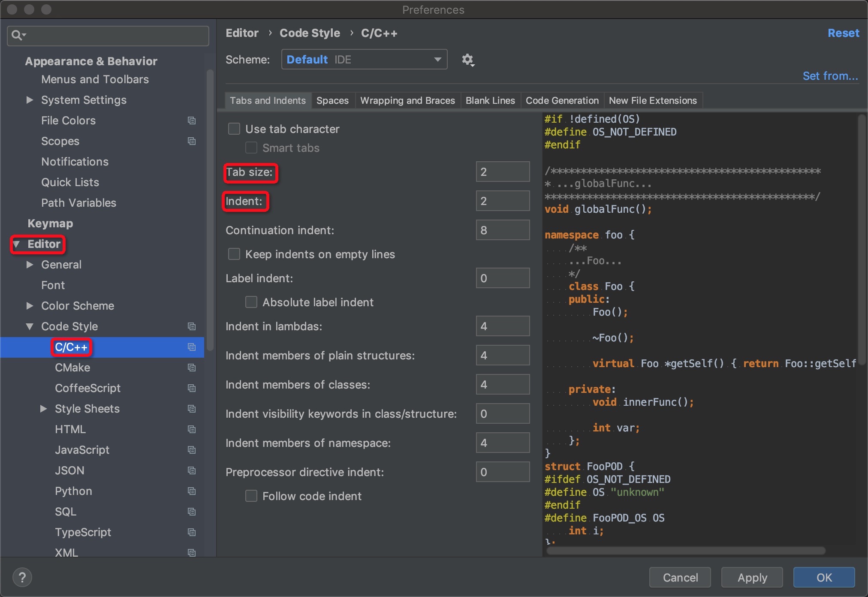Toggle the Smart tabs checkbox
Viewport: 868px width, 597px height.
(251, 148)
